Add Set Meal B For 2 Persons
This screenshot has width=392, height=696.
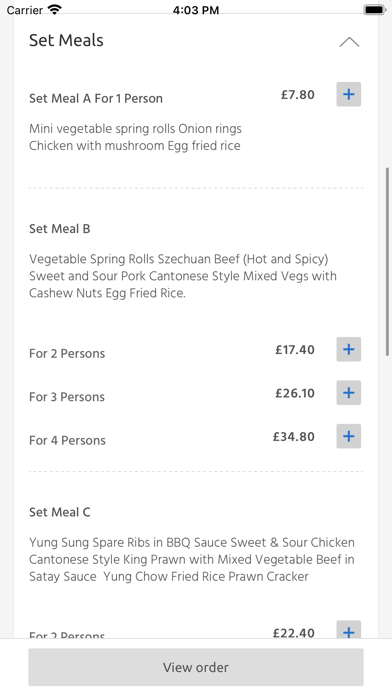[348, 349]
